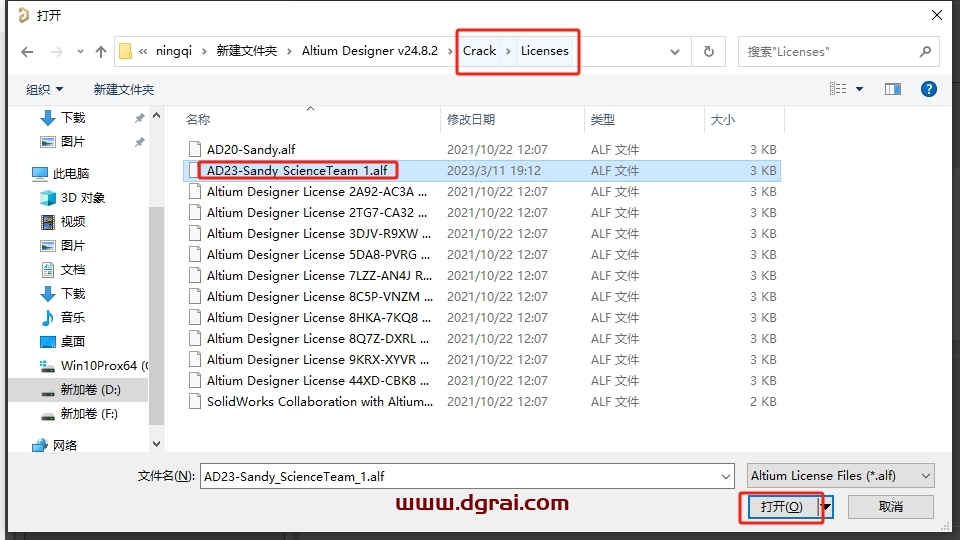The image size is (960, 540).
Task: Open the Help icon
Action: (x=929, y=89)
